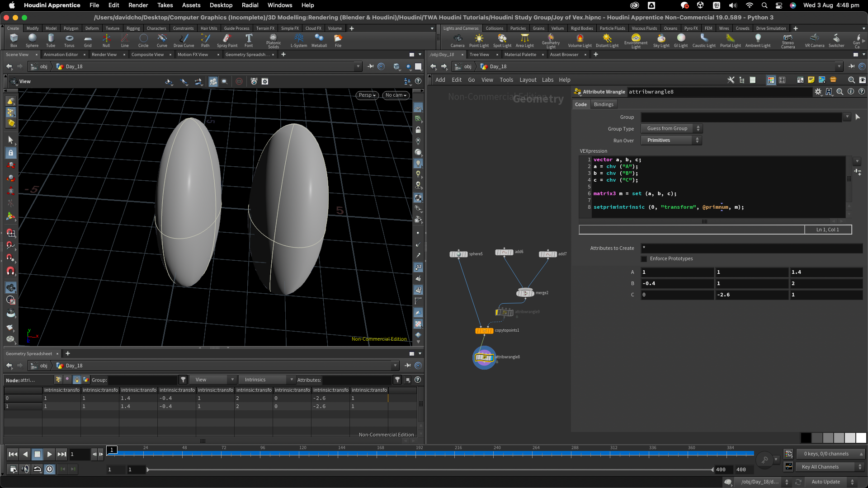Viewport: 868px width, 488px height.
Task: Enable the Enforce Prototypes checkbox
Action: (x=644, y=259)
